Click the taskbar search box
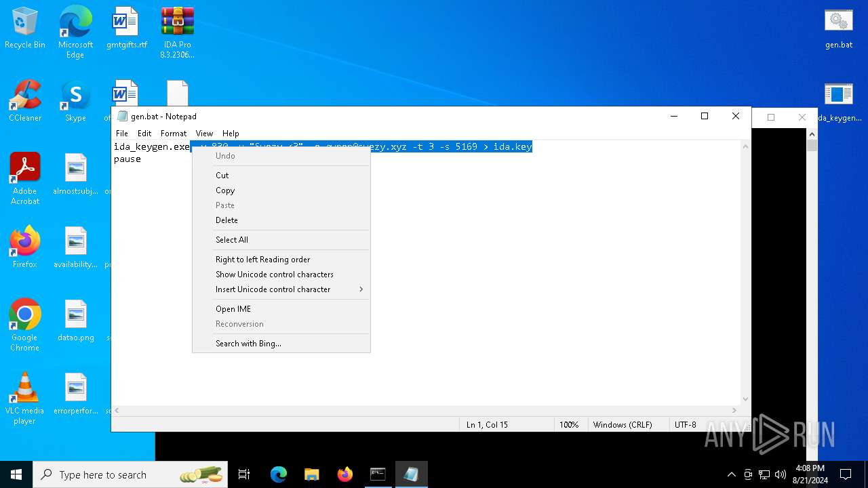Screen dimensions: 868x488 point(131,474)
